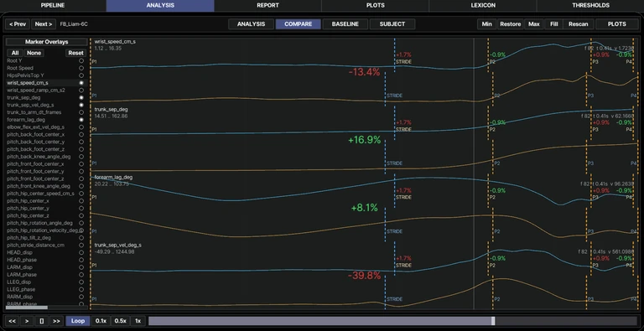644x331 pixels.
Task: Click the Marker Overlays header
Action: pos(46,42)
